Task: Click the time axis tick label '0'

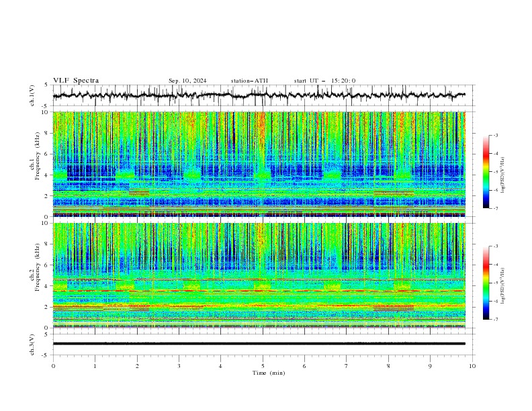Action: (53, 366)
